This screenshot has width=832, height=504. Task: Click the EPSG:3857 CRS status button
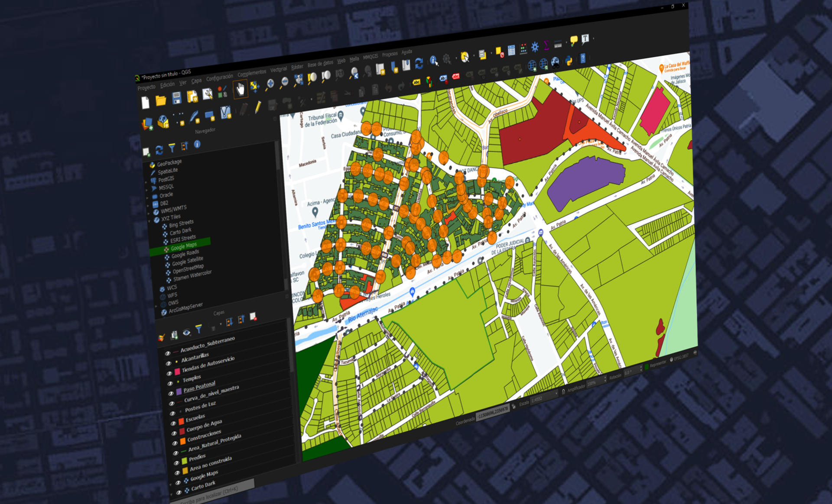tap(681, 357)
